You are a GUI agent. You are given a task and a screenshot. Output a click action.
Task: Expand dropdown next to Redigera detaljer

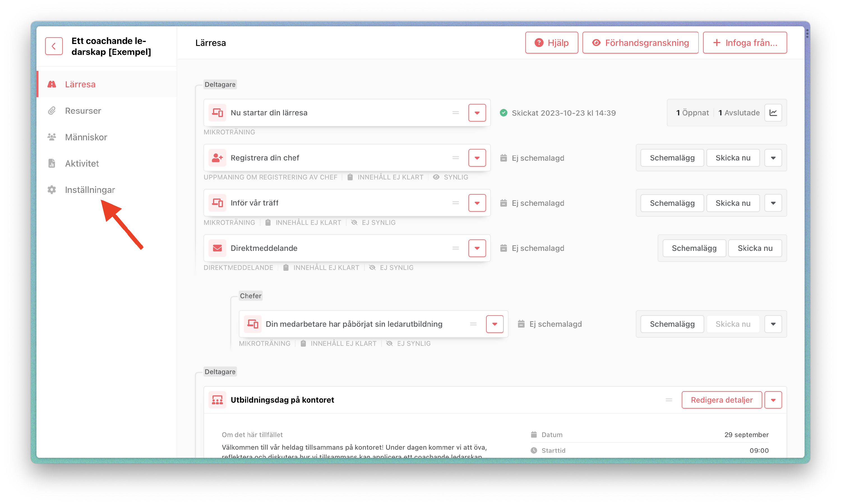(773, 400)
